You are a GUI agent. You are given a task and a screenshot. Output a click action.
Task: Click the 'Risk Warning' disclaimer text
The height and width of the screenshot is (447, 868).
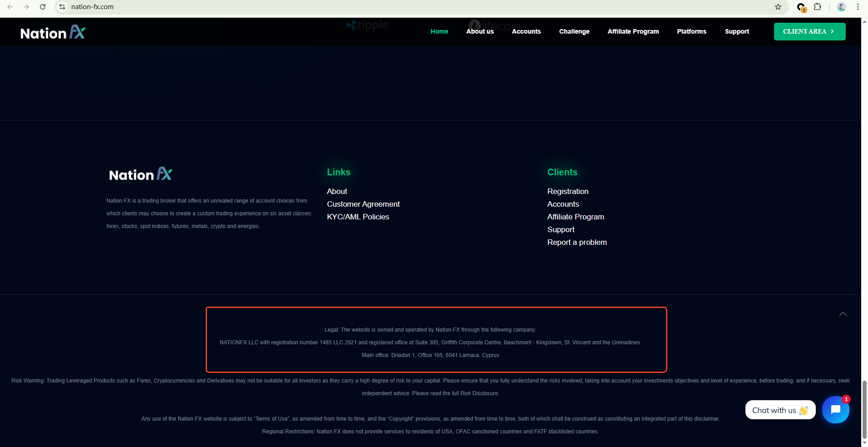pos(430,387)
